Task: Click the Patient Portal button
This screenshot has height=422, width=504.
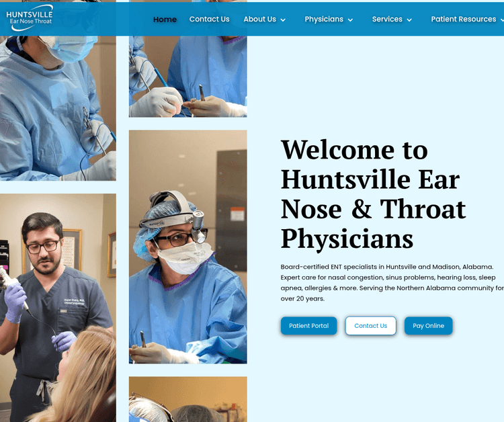Action: pyautogui.click(x=308, y=326)
